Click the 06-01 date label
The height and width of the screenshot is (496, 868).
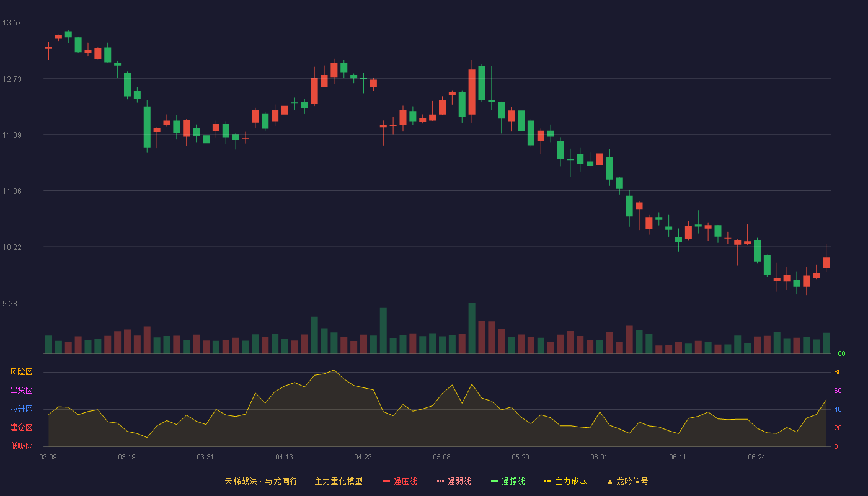(x=599, y=457)
